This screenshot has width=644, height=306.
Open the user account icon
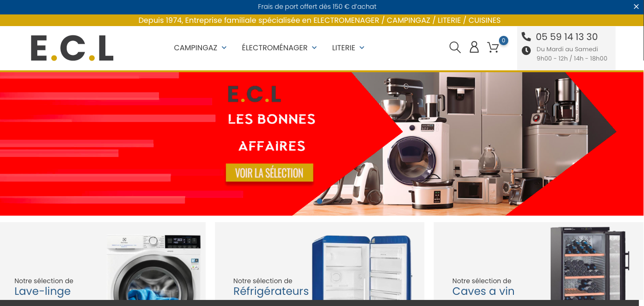pos(474,47)
